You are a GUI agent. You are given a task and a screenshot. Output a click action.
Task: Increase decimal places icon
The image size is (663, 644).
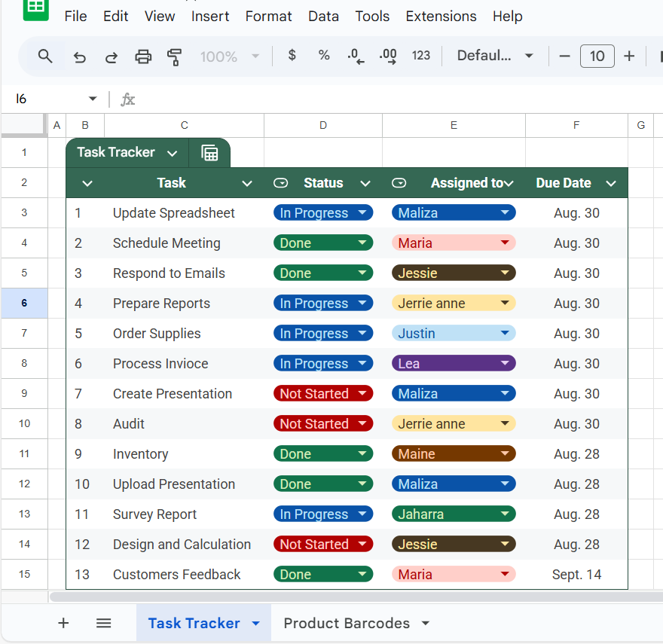[x=388, y=56]
